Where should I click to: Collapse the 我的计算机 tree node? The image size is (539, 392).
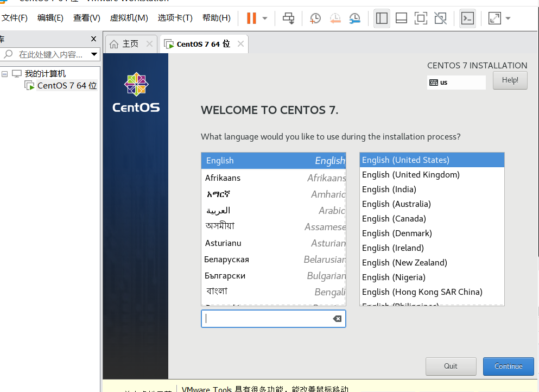coord(4,74)
